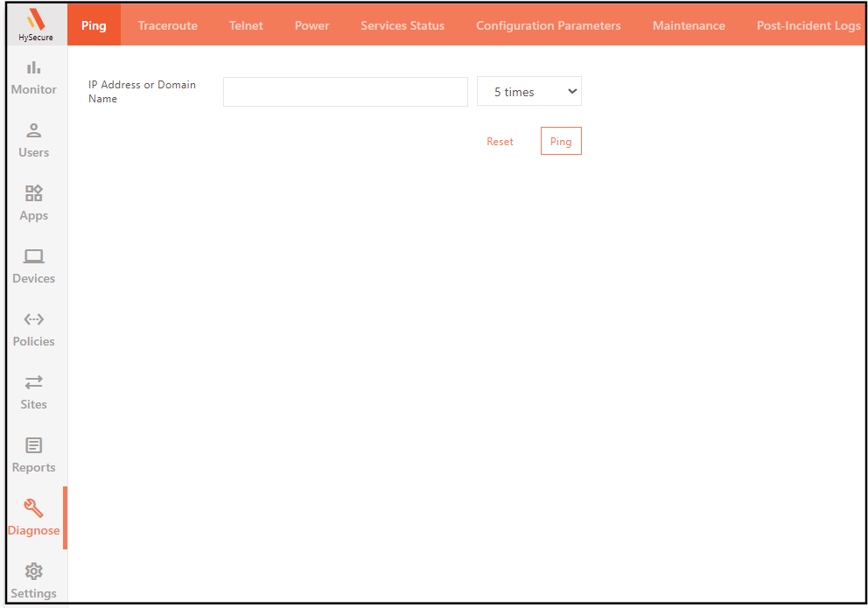868x608 pixels.
Task: View the Post-Incident Logs tab
Action: (x=808, y=25)
